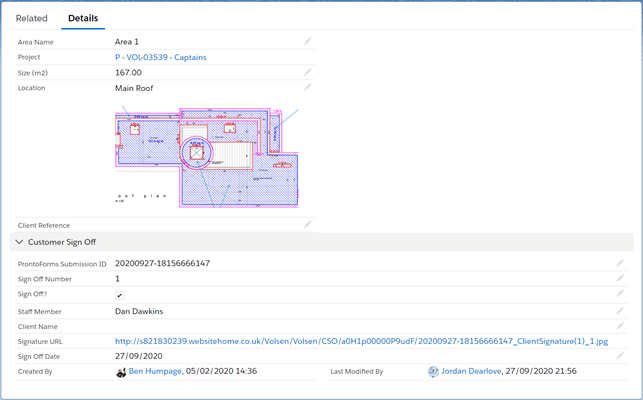The height and width of the screenshot is (400, 643).
Task: Open the P - VOL-03539 - Captains project link
Action: [160, 57]
